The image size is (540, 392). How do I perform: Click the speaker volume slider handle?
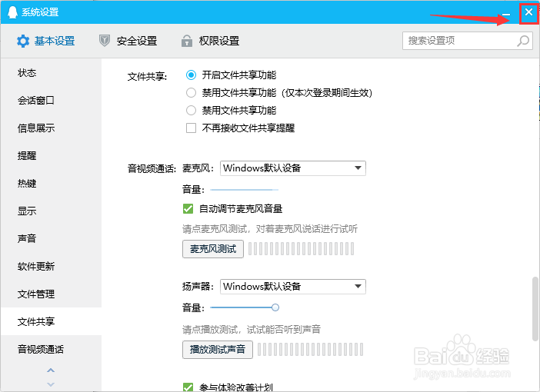(x=275, y=307)
